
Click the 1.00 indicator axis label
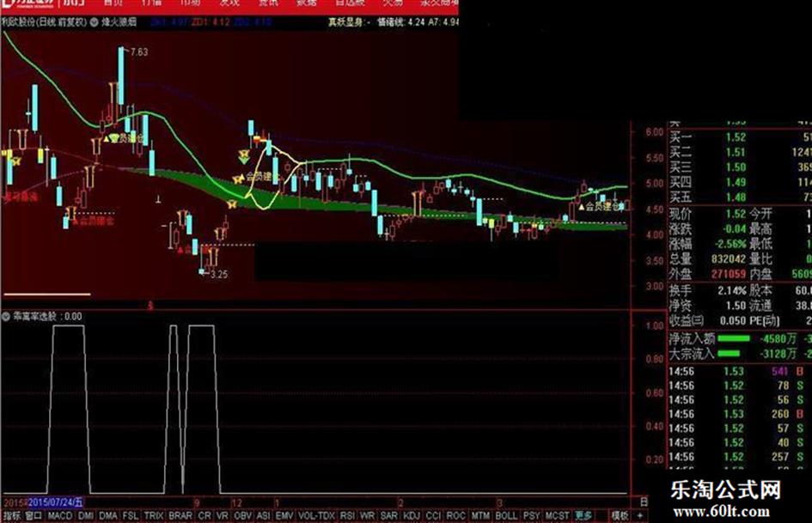655,325
